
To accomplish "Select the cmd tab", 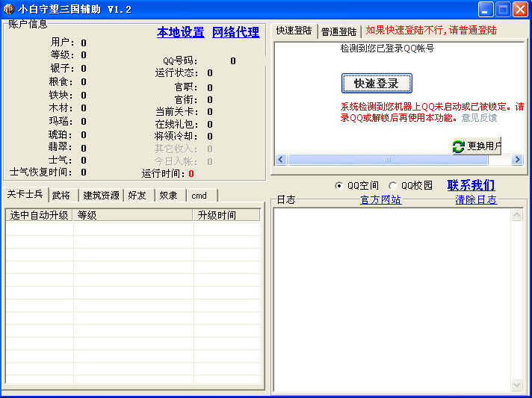I will [202, 196].
